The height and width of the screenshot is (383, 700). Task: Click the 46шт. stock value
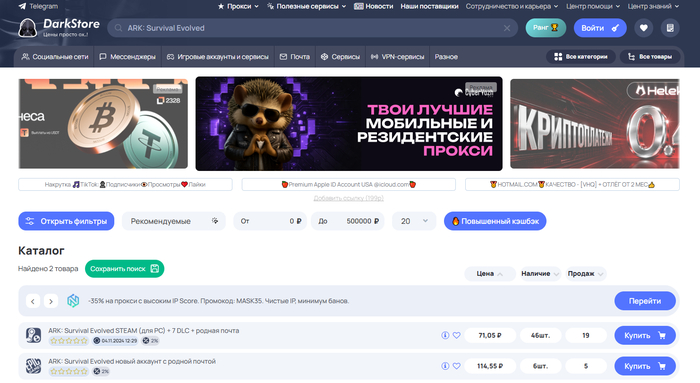click(x=540, y=335)
